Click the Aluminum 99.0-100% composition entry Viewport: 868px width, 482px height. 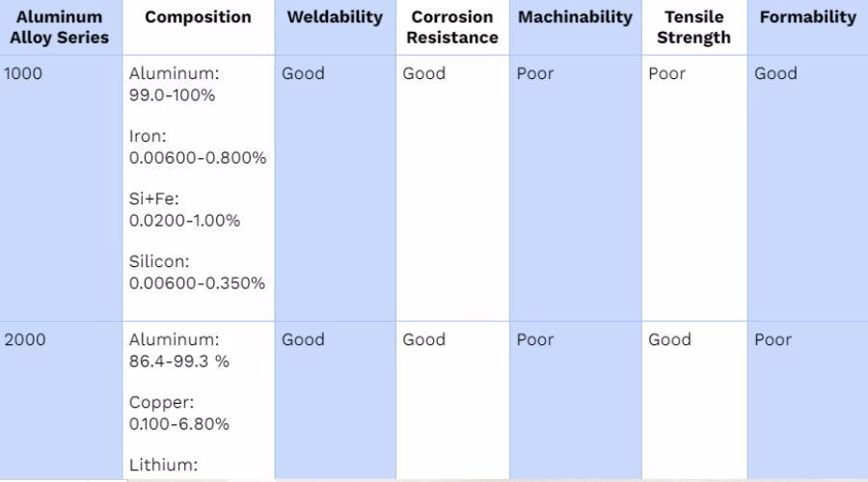pyautogui.click(x=174, y=84)
